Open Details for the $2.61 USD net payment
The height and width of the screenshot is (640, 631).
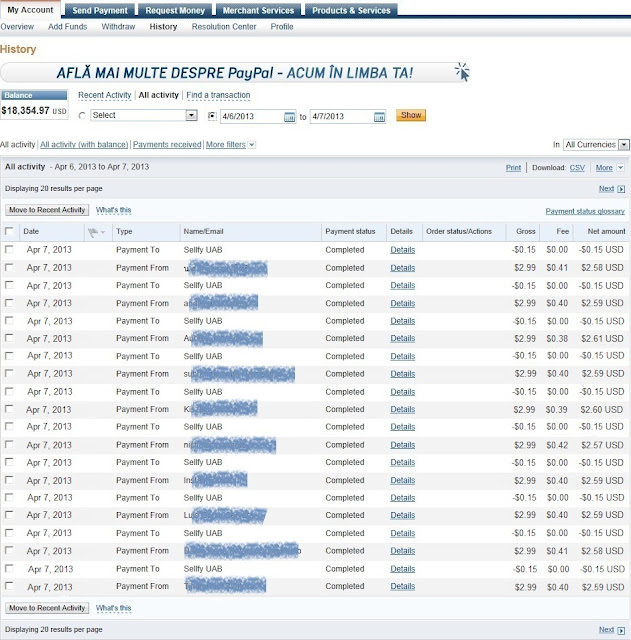[x=402, y=338]
